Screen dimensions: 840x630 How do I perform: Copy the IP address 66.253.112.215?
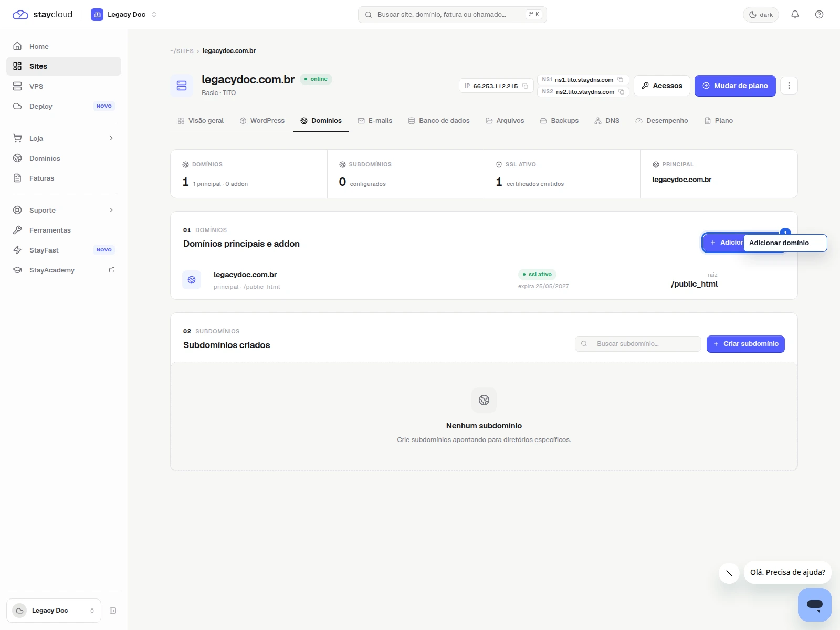525,86
